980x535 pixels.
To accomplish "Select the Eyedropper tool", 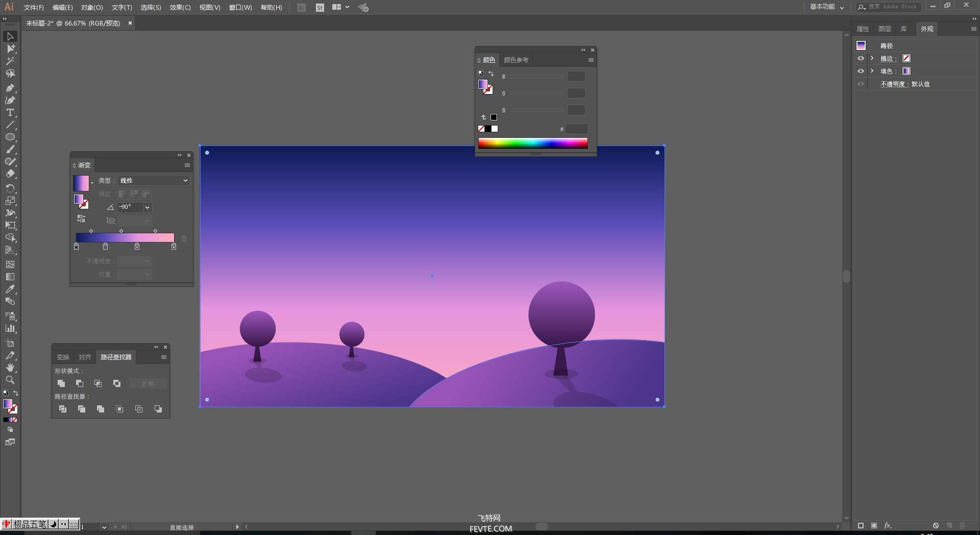I will click(10, 289).
